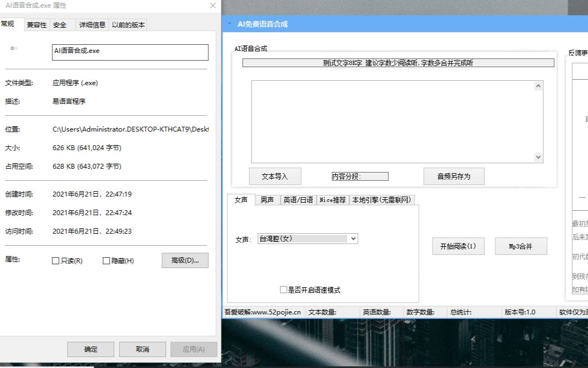Enable the 隐藏(H) attribute checkbox

click(106, 260)
